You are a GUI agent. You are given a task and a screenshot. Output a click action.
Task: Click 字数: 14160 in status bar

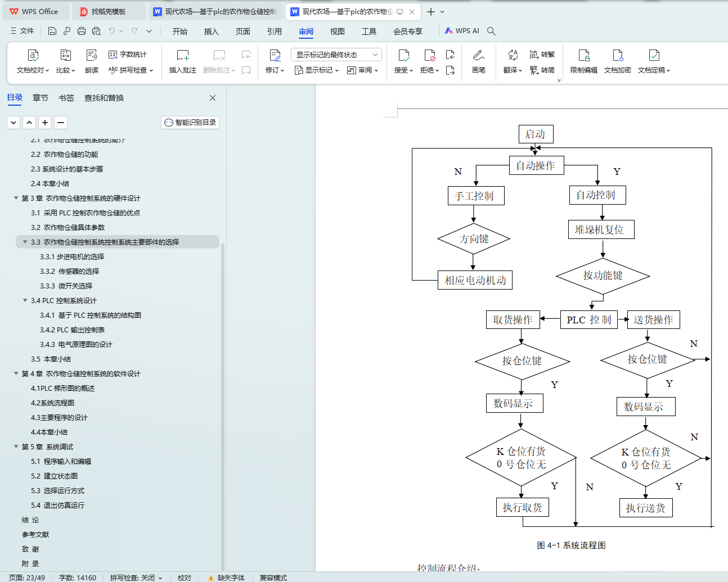tap(78, 578)
